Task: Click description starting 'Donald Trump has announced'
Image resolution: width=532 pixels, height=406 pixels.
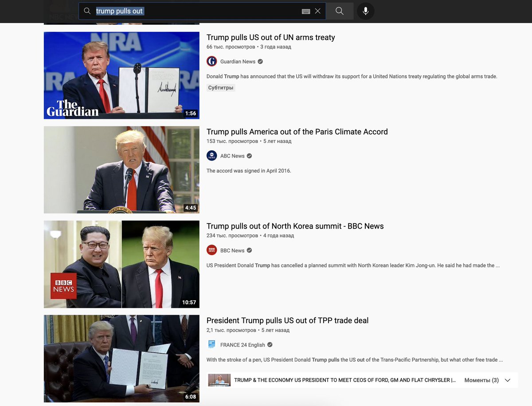Action: (x=352, y=76)
